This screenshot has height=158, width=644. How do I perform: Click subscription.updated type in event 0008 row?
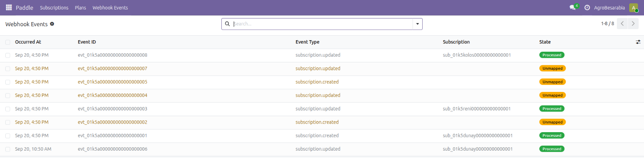(x=318, y=55)
